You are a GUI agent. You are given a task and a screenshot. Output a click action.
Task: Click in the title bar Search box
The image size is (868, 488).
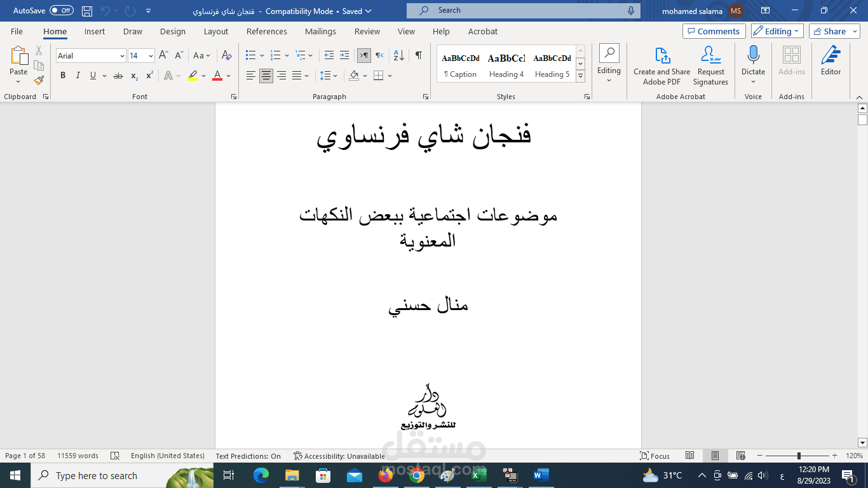(524, 11)
